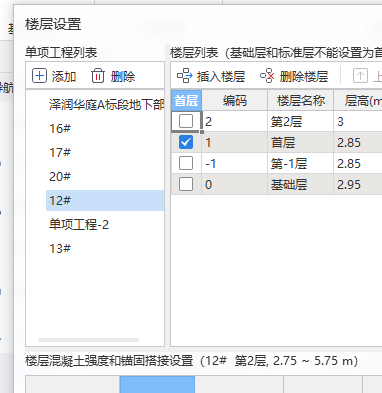Click highlighted blue header cell in concrete settings table

coord(157,385)
